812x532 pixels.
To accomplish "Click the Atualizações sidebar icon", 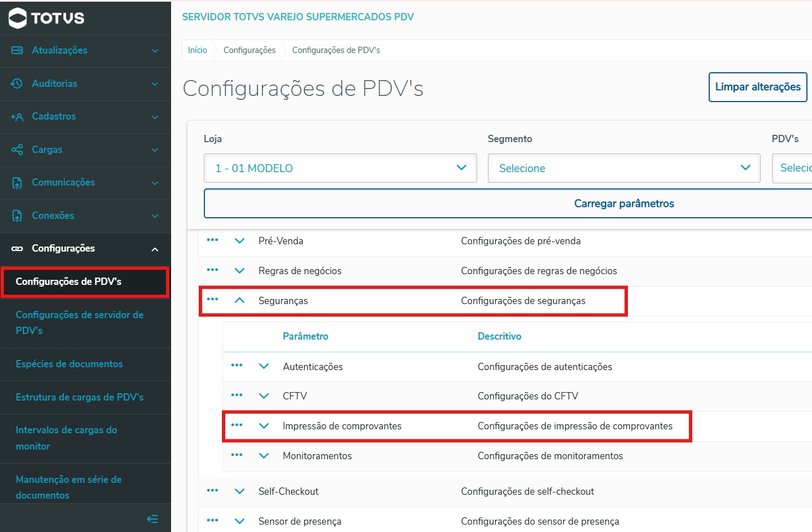I will click(17, 50).
